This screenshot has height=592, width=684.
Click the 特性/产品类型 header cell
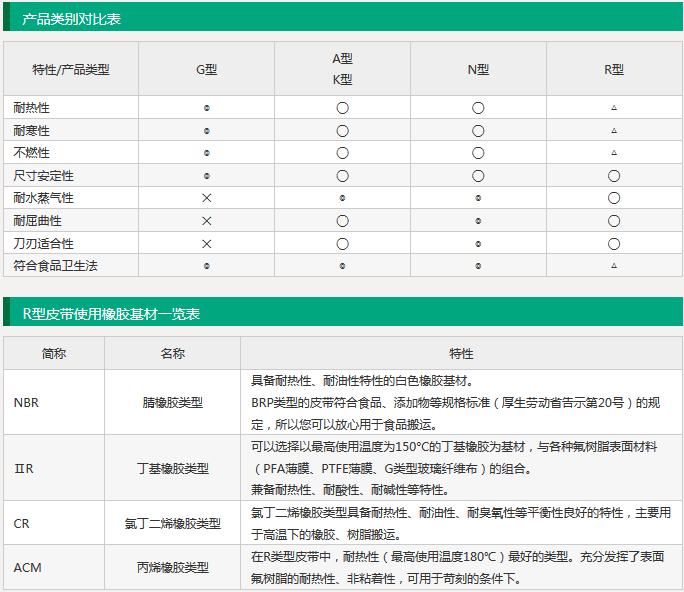70,69
